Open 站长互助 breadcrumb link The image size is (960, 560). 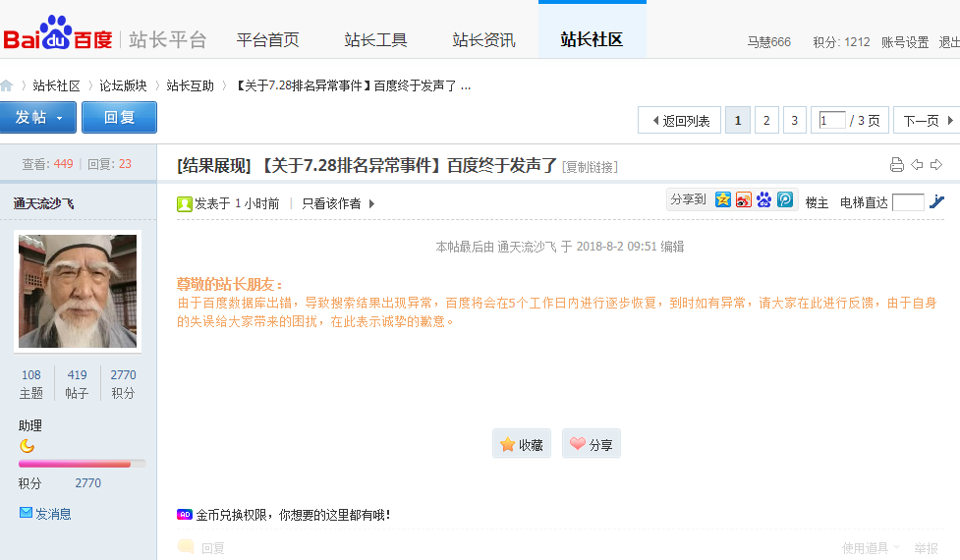point(191,85)
